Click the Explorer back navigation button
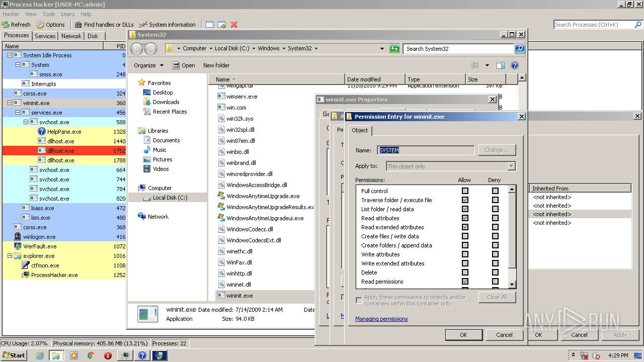The image size is (644, 362). pos(136,49)
